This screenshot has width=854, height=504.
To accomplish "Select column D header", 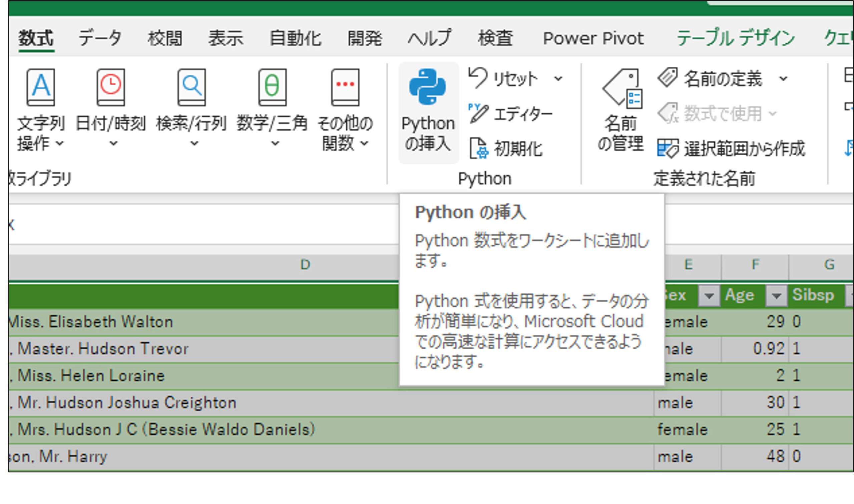I will point(305,265).
